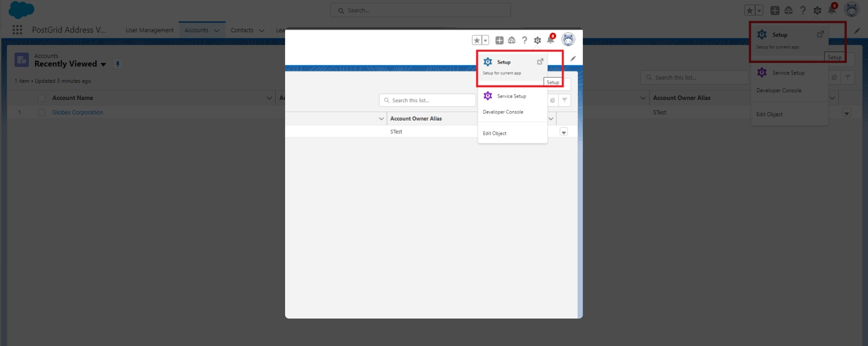
Task: Open the Account Name column sort chevron
Action: [269, 98]
